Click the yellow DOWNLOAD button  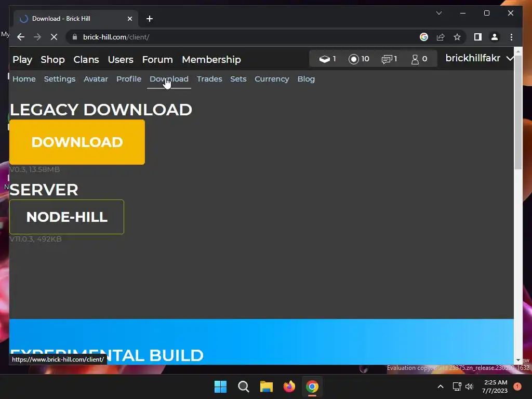(x=77, y=142)
